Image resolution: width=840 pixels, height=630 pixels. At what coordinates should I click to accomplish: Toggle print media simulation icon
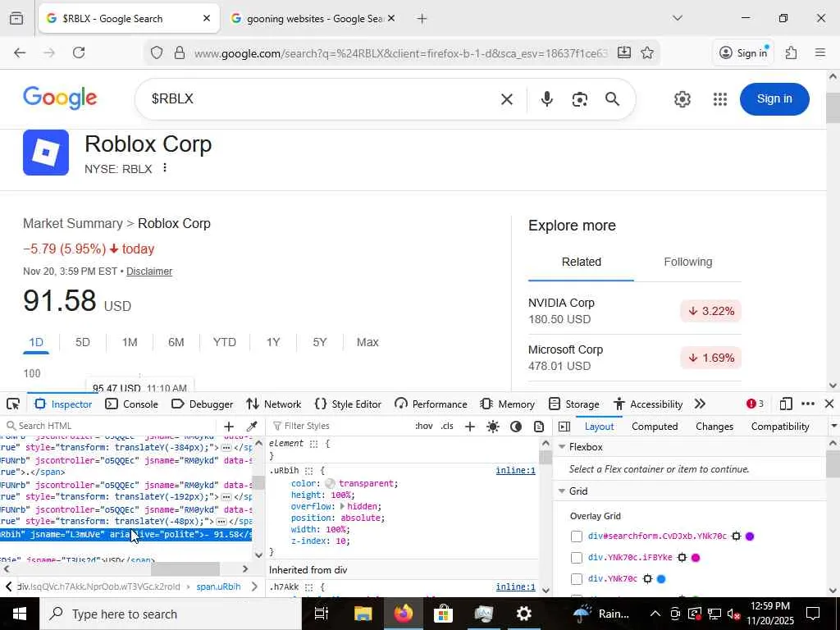[x=539, y=427]
